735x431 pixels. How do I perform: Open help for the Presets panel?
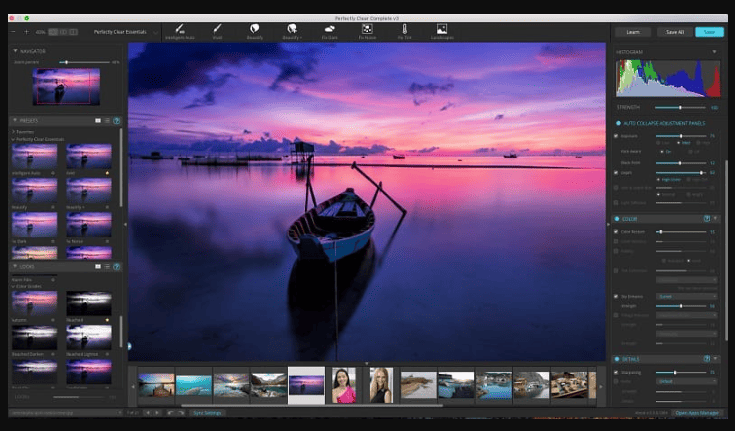[x=117, y=121]
